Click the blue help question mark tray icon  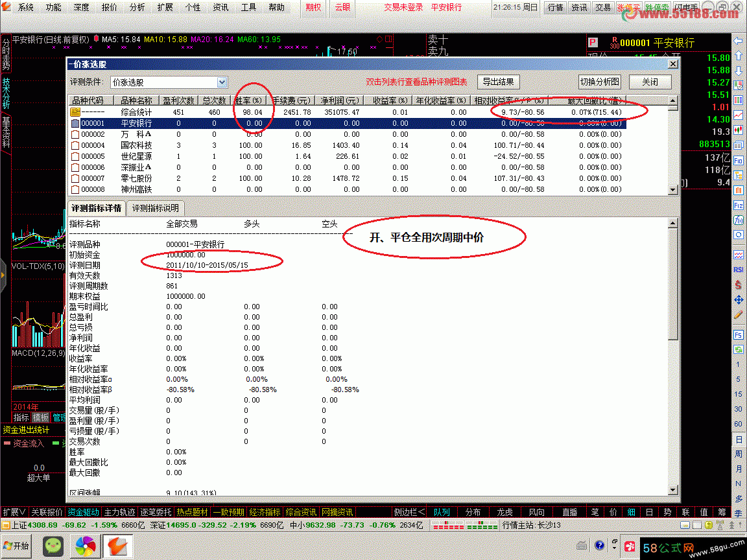tap(599, 545)
